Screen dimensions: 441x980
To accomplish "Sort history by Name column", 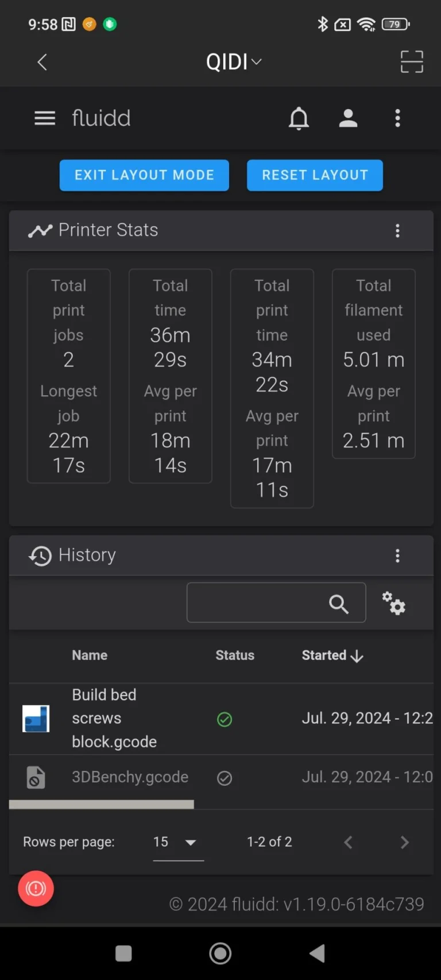I will tap(90, 655).
